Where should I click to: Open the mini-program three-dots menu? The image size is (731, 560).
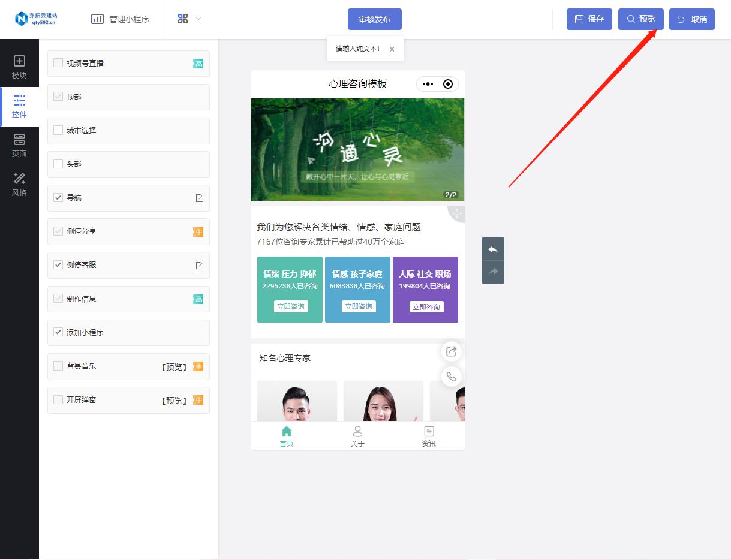428,84
